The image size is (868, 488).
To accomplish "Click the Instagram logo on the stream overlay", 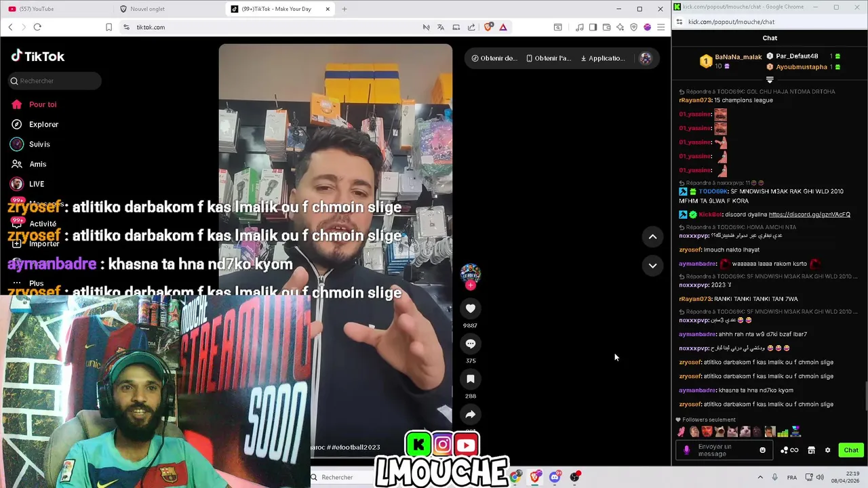I will point(442,445).
